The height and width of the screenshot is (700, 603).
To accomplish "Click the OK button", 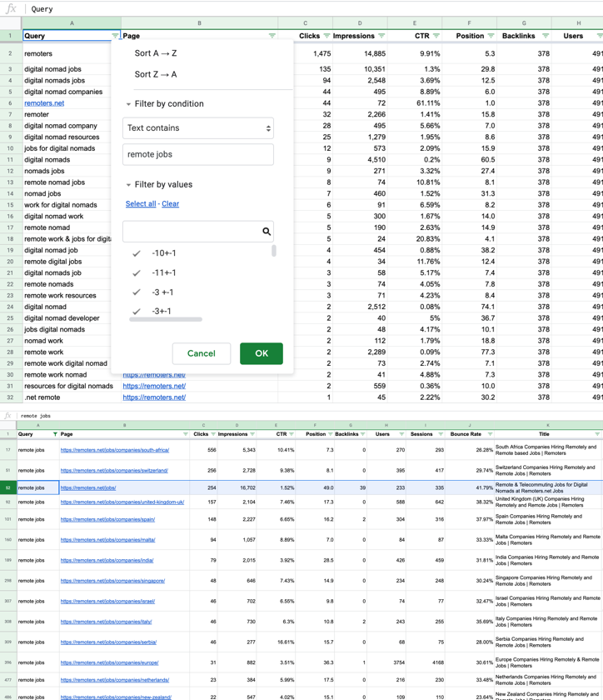I will (262, 353).
